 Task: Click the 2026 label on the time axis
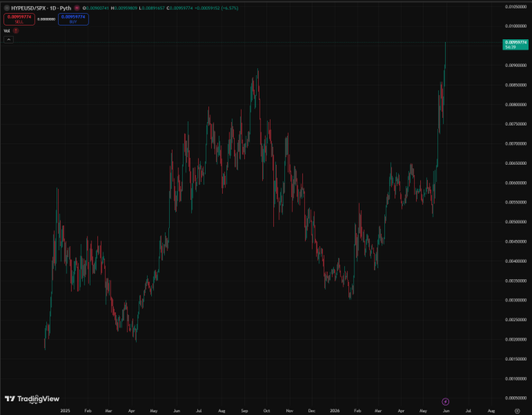point(335,410)
